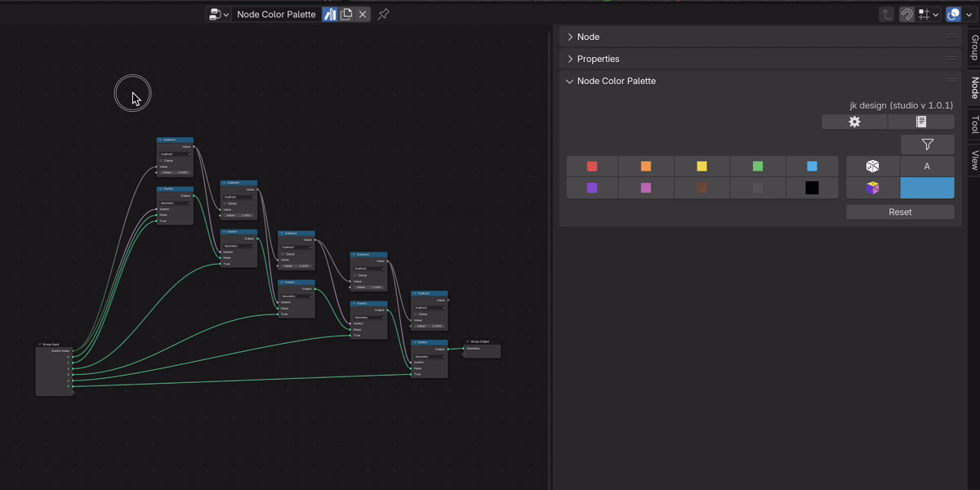Switch to the Group sidebar tab

973,48
